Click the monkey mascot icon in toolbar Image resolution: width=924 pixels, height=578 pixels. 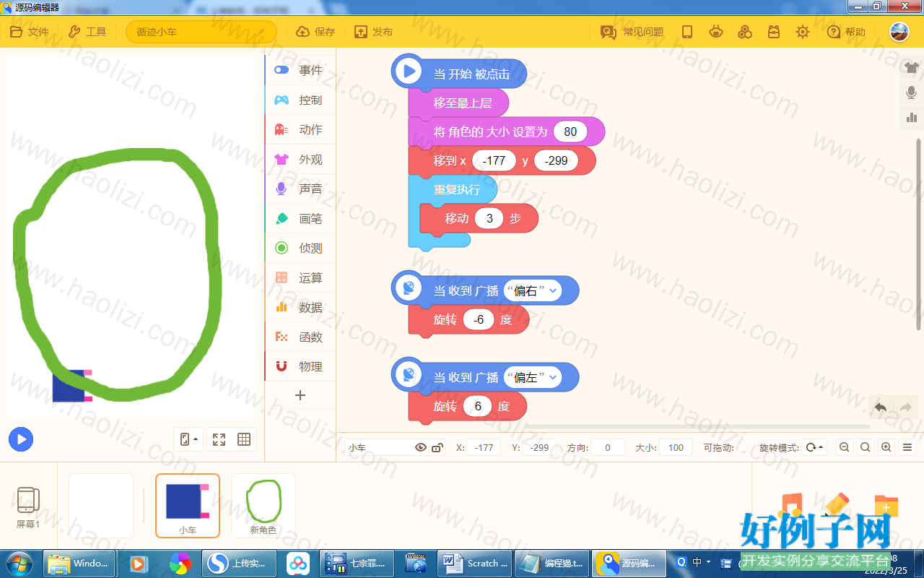[716, 32]
